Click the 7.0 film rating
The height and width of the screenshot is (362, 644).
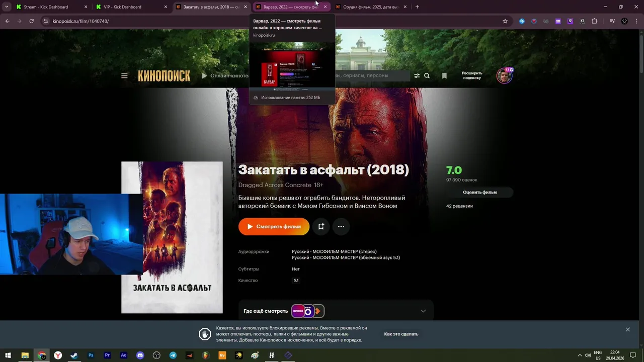(454, 170)
